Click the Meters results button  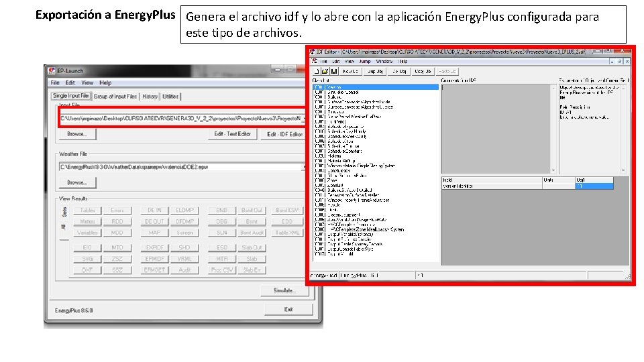click(87, 221)
